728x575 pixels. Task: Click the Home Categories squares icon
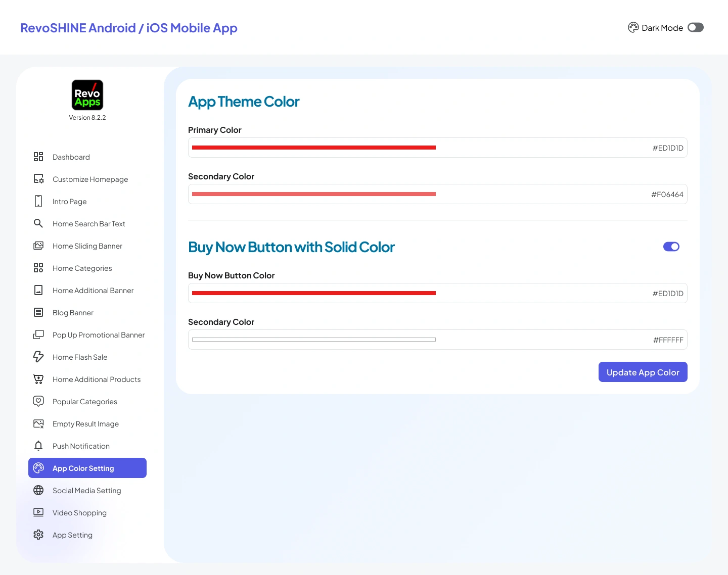(38, 268)
